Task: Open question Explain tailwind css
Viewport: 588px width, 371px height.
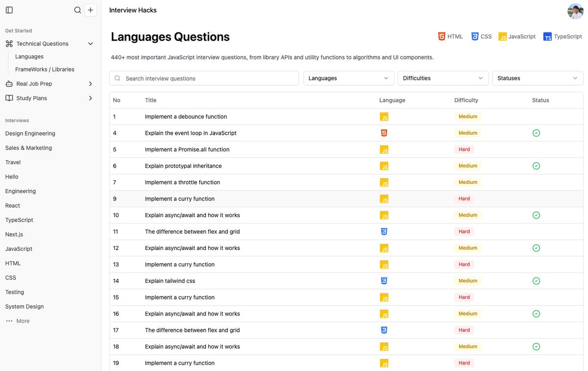Action: [x=170, y=281]
